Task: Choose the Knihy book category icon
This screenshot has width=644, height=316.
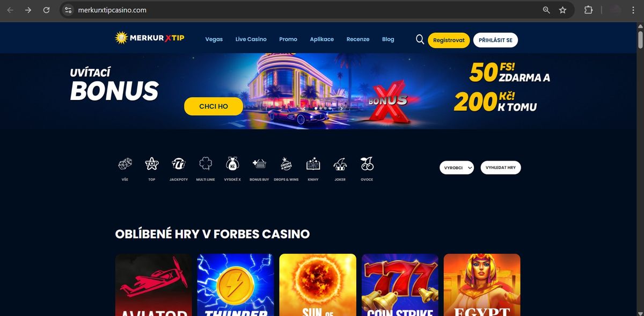Action: (313, 164)
